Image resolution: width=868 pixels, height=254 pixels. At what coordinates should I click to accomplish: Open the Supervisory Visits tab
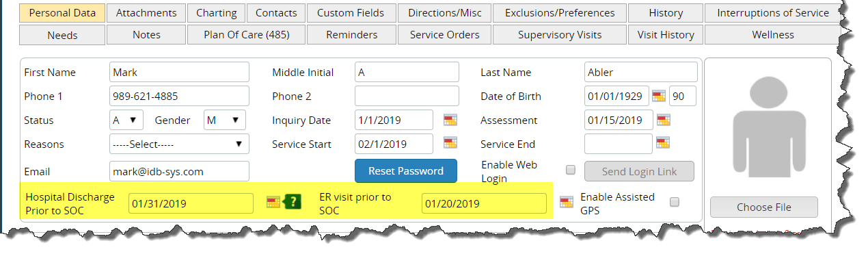tap(560, 34)
